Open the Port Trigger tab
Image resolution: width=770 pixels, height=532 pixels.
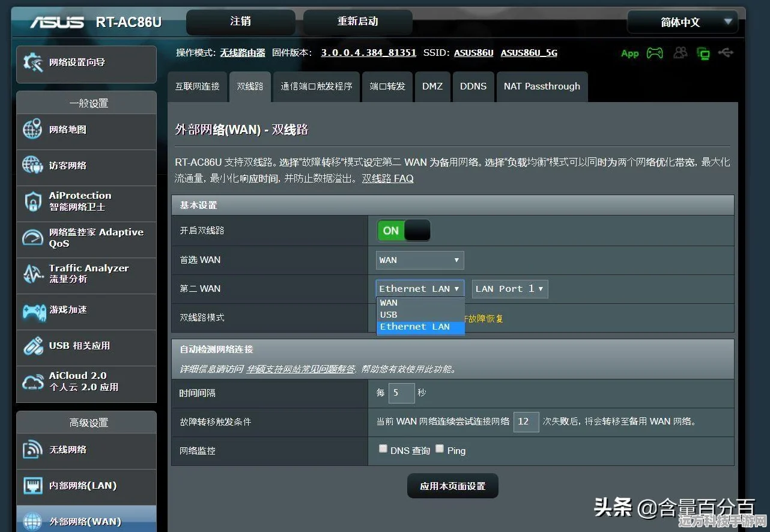coord(317,86)
